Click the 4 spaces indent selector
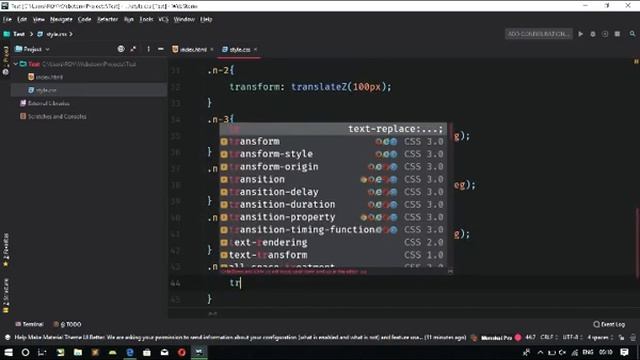The image size is (640, 360). [600, 338]
